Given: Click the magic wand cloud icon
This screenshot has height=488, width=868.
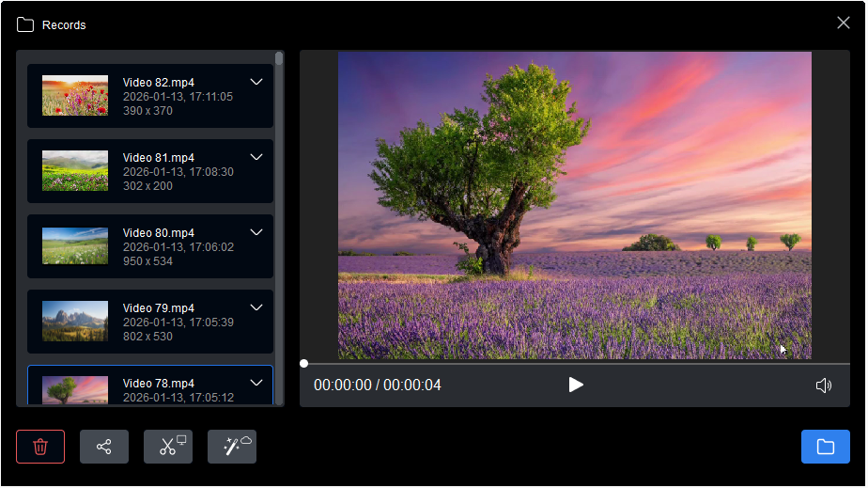Looking at the screenshot, I should click(x=232, y=447).
